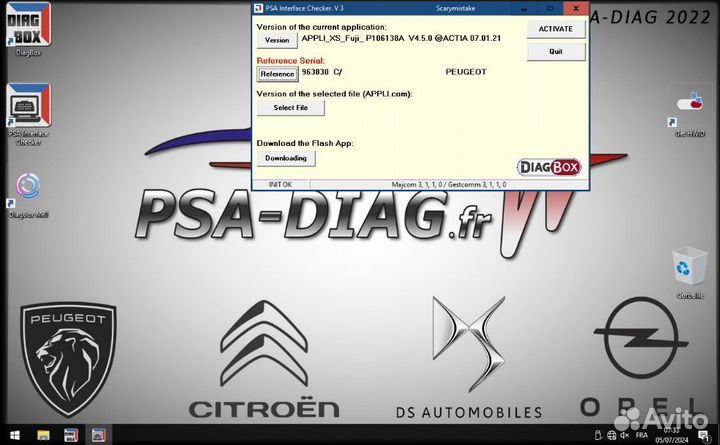Click the taskbar clock and date

[x=671, y=435]
